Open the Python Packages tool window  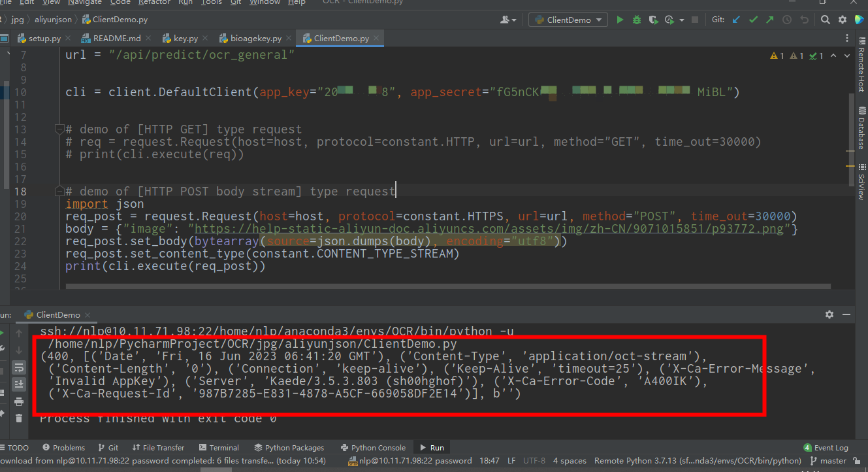[288, 448]
